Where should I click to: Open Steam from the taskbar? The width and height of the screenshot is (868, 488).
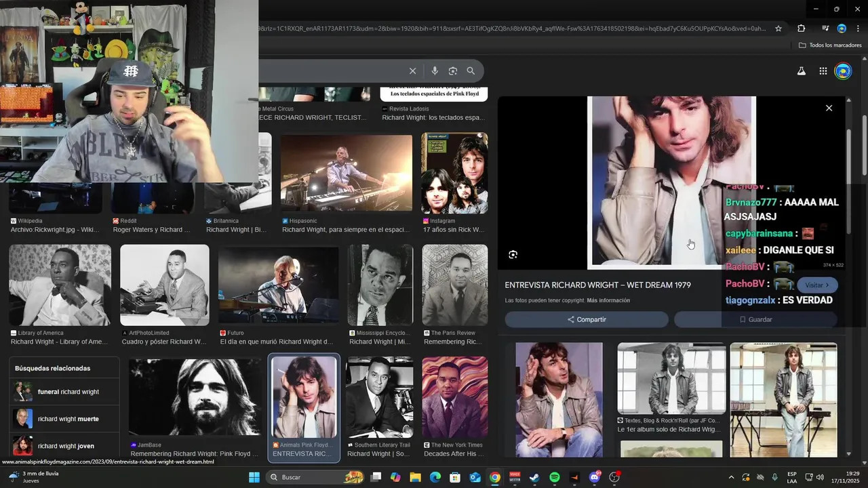[534, 477]
